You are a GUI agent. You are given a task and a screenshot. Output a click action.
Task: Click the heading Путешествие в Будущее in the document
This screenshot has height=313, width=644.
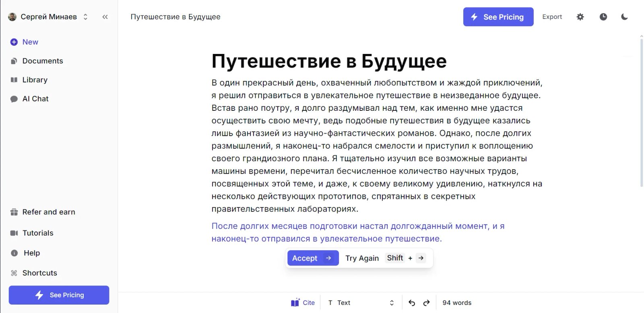click(x=329, y=61)
